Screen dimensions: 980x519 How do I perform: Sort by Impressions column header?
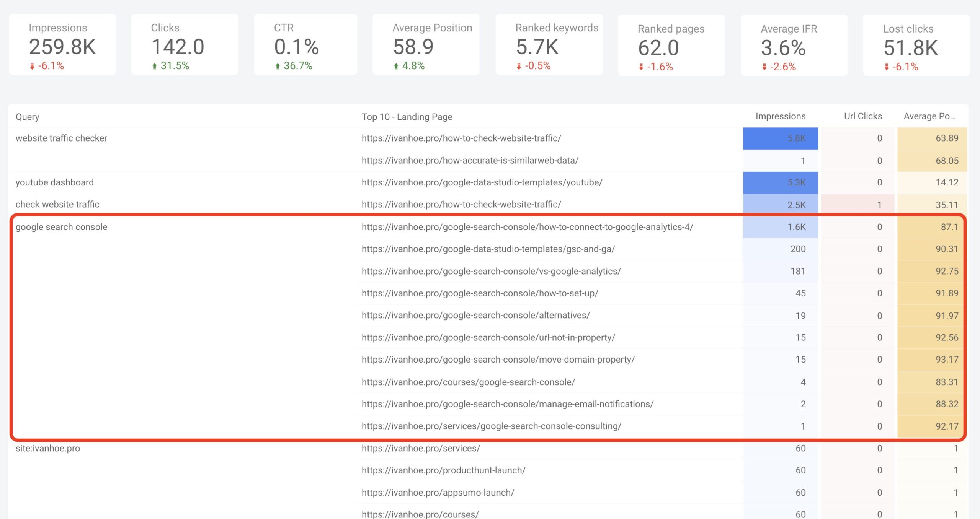[780, 116]
